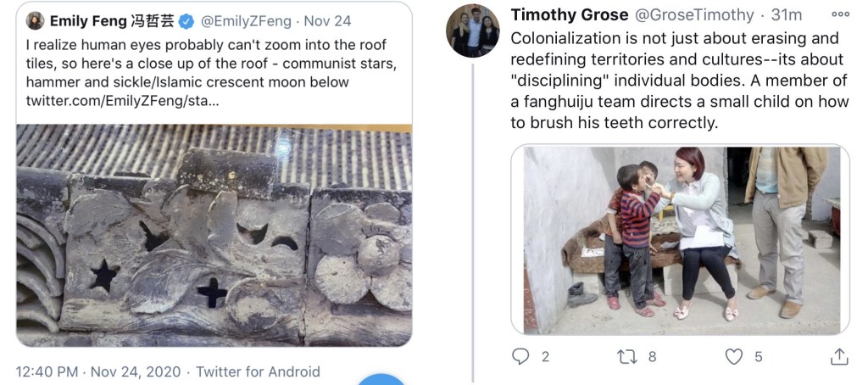
Task: Click the Timothy Grose display name
Action: point(568,15)
